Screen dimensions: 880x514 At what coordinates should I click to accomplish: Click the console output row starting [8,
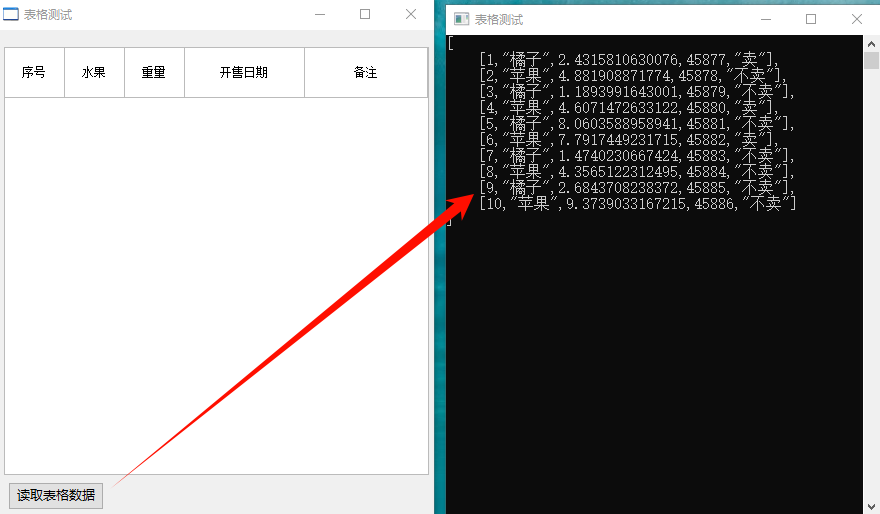[636, 172]
